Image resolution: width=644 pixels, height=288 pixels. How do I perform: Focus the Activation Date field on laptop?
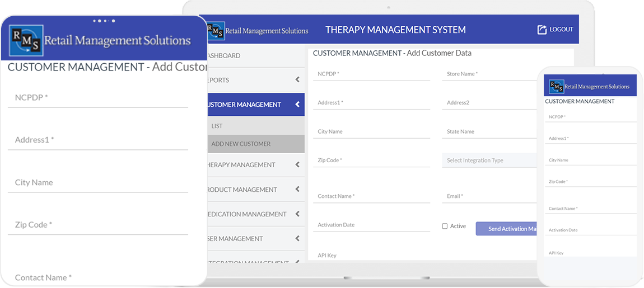(371, 225)
